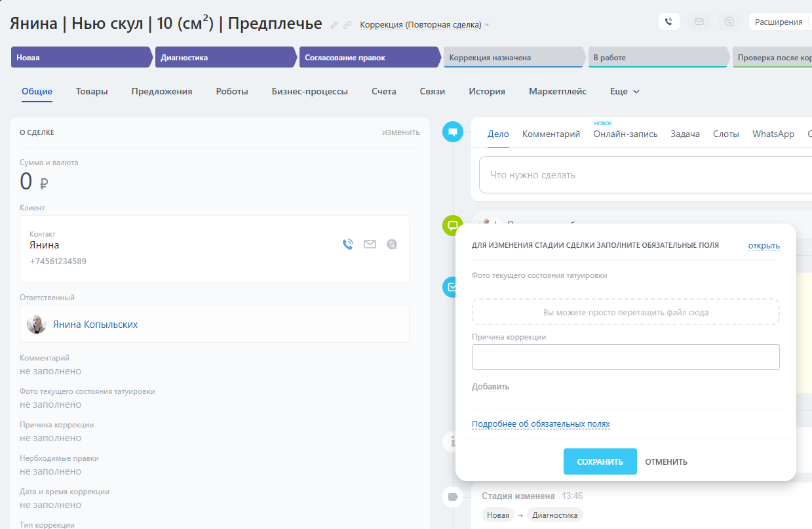Click the file drop zone for photo
812x529 pixels.
625,313
